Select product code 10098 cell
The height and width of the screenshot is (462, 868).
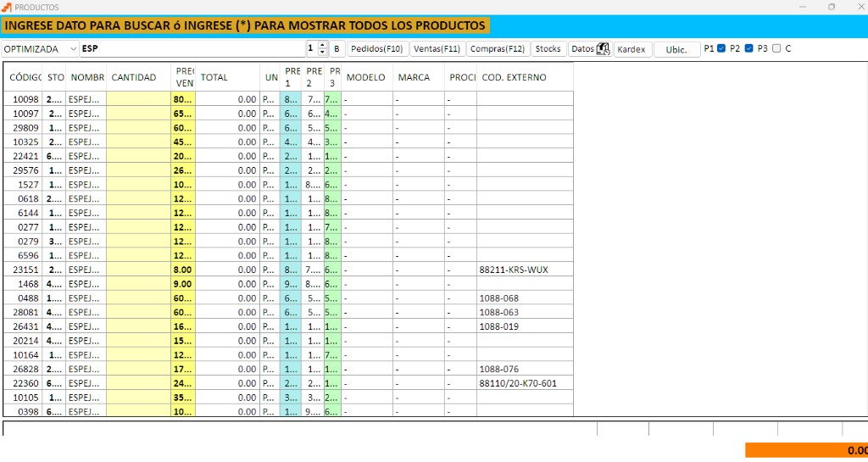tap(23, 99)
